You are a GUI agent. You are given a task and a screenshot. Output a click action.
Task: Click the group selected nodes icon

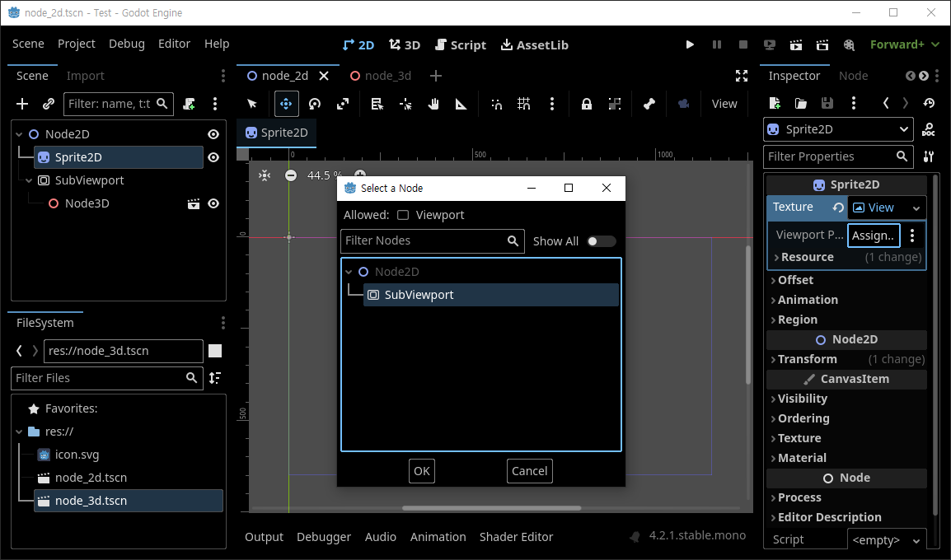point(615,104)
